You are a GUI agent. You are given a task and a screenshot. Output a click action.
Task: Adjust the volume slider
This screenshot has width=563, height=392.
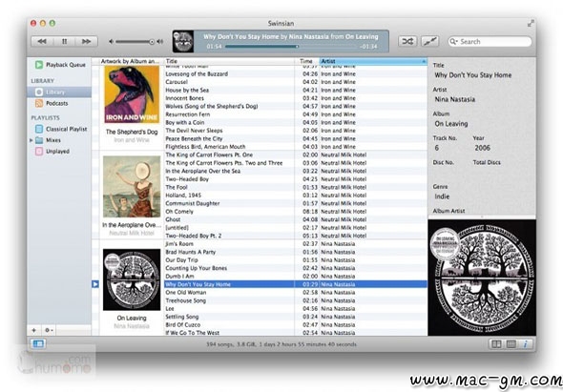click(135, 42)
